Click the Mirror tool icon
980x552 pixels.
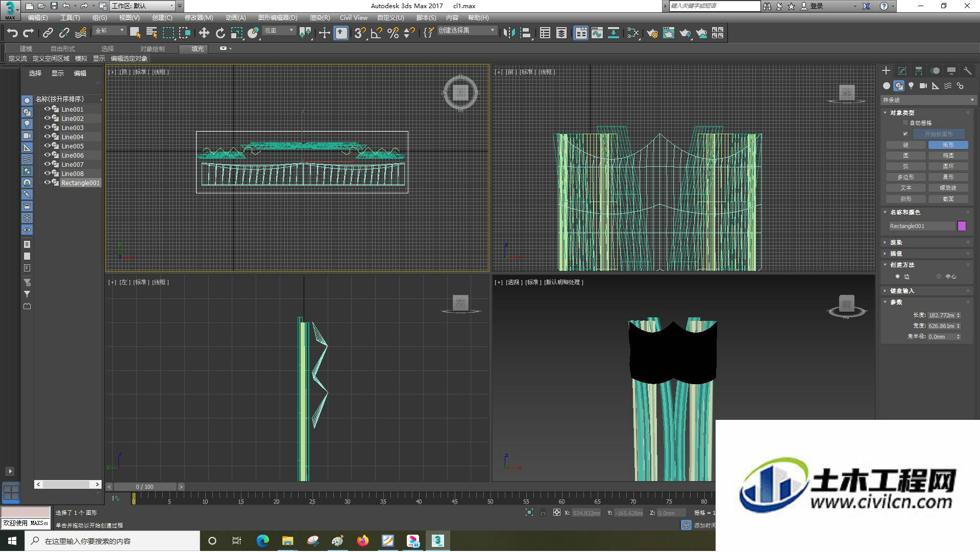tap(509, 33)
